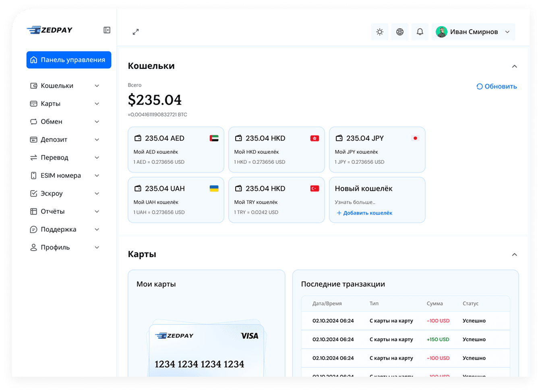This screenshot has height=392, width=542.
Task: Toggle light theme sun icon
Action: [380, 32]
